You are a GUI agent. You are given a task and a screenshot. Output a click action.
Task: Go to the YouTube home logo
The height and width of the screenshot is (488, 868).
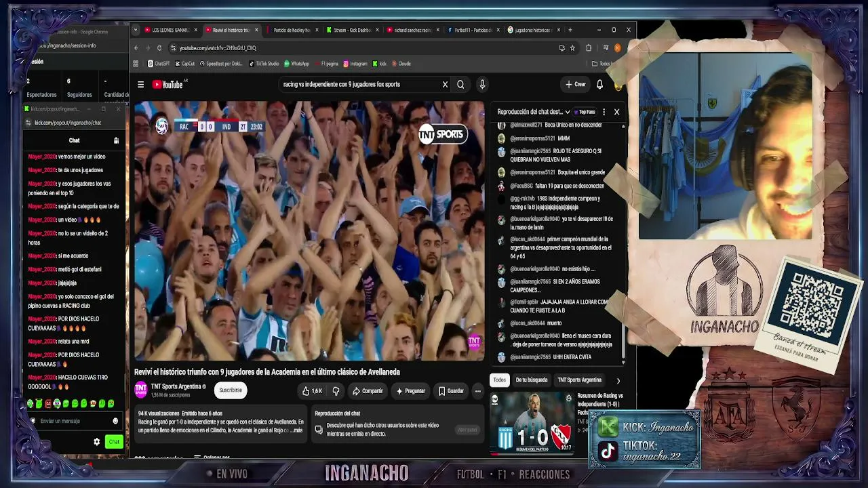tap(167, 85)
